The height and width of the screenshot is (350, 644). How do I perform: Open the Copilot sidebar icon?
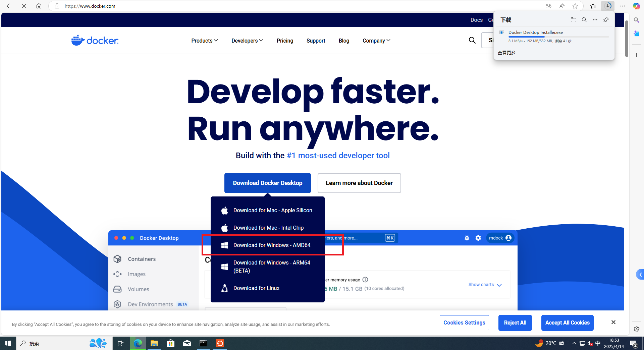click(636, 6)
